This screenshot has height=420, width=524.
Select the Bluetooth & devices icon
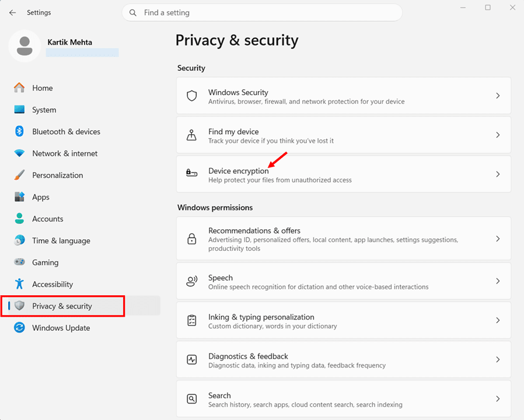click(x=19, y=132)
